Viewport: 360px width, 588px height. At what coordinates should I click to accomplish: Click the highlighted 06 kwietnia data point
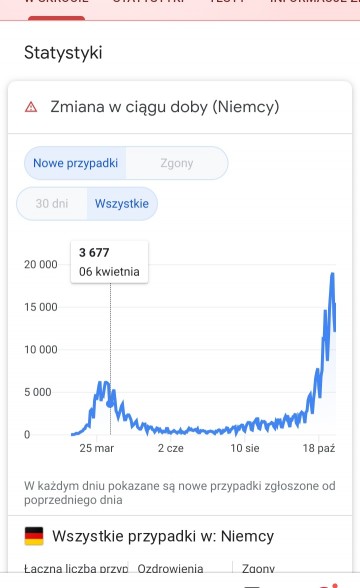click(110, 404)
